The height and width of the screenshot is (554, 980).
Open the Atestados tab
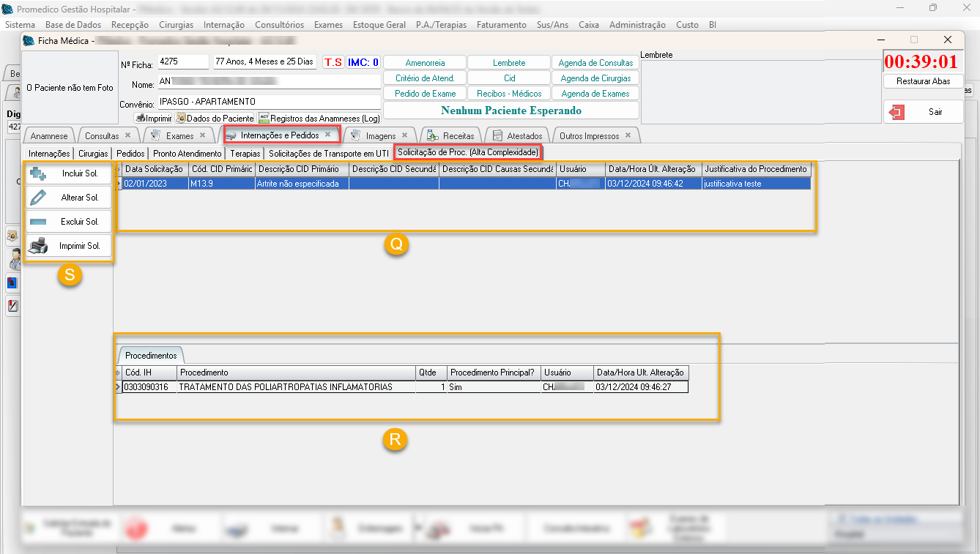524,135
